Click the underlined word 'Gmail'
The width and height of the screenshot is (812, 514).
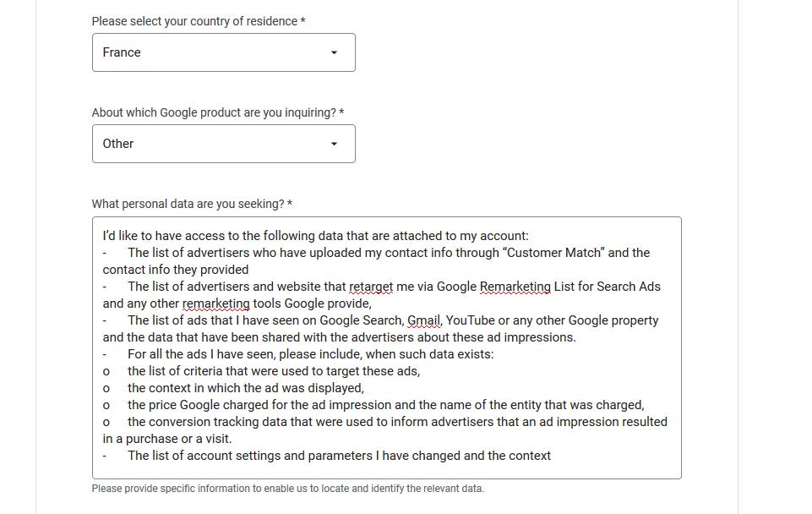[x=423, y=320]
